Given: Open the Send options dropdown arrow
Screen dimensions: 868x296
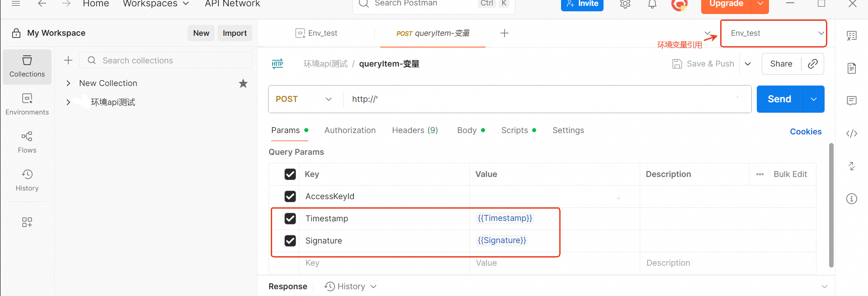Looking at the screenshot, I should pyautogui.click(x=814, y=99).
